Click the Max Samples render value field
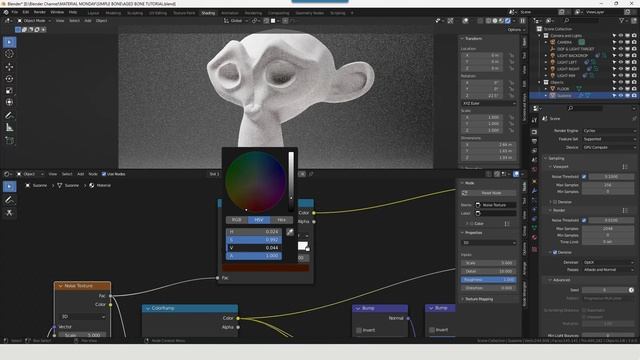The image size is (640, 360). (608, 229)
